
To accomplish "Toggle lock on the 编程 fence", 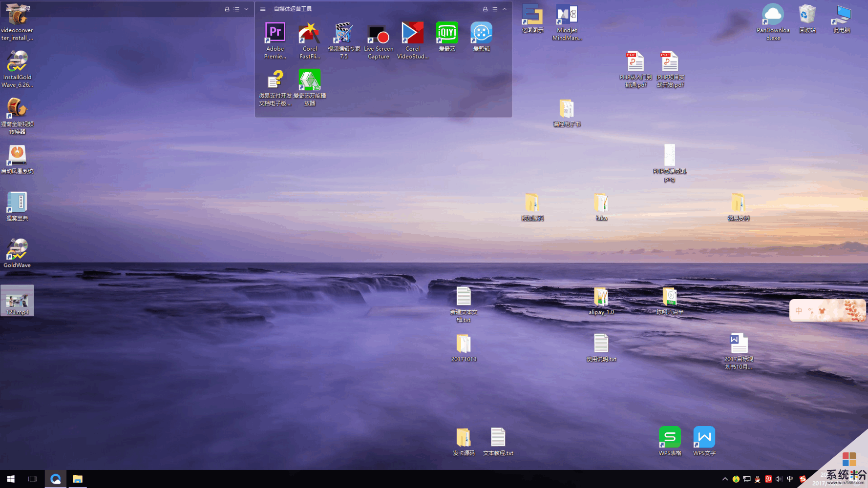I will click(227, 9).
